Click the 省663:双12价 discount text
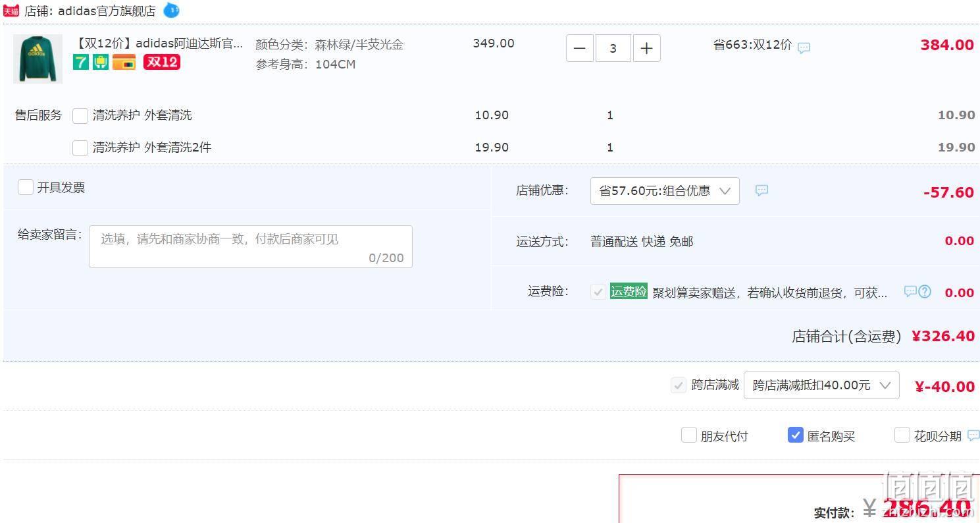This screenshot has height=523, width=980. [753, 45]
